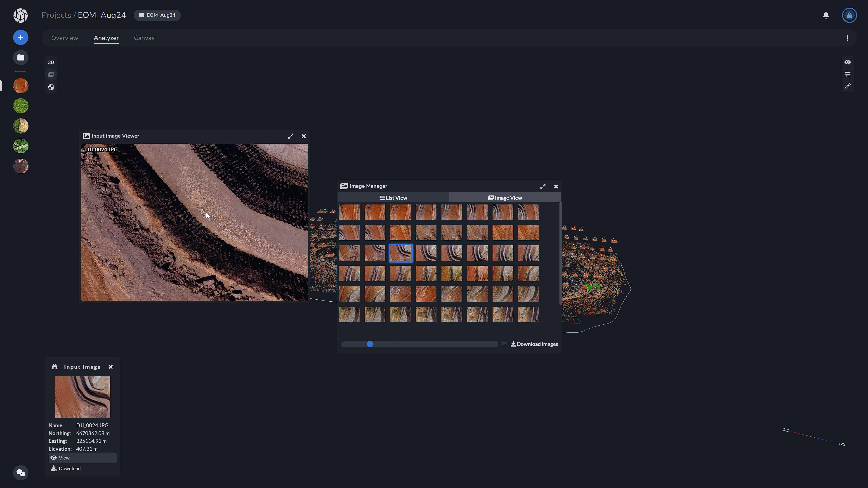Open the chat icon at the bottom left
This screenshot has height=488, width=868.
pyautogui.click(x=21, y=472)
